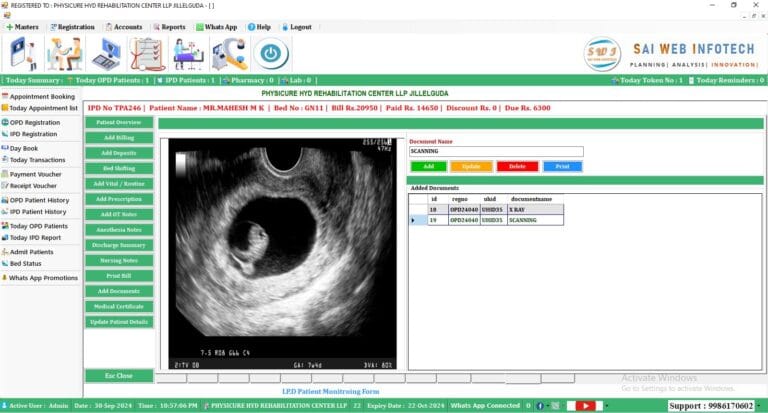Open the patient registration toolbar icon with doctor and phone
Screen dimensions: 768x413
tap(23, 54)
